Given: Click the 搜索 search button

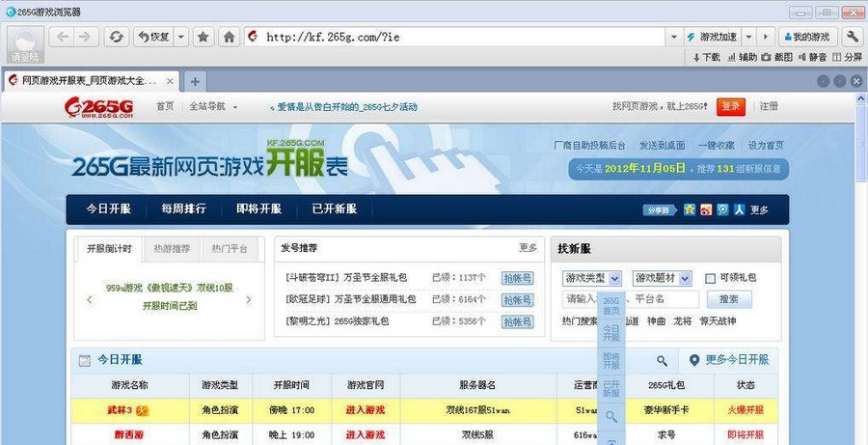Looking at the screenshot, I should [x=729, y=299].
